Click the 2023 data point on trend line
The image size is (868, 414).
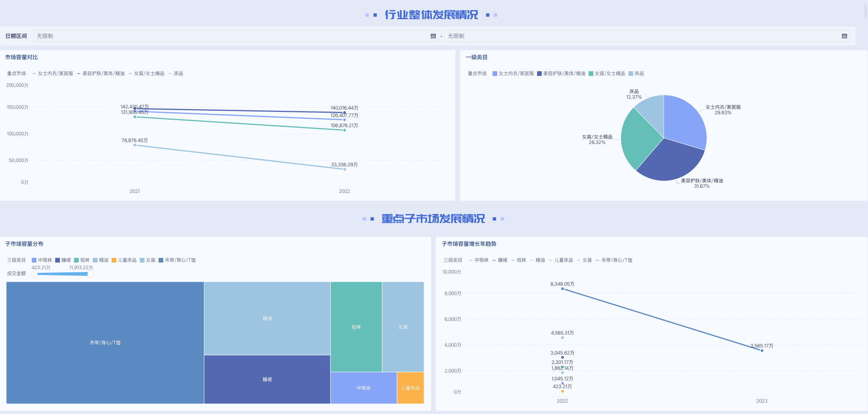762,351
